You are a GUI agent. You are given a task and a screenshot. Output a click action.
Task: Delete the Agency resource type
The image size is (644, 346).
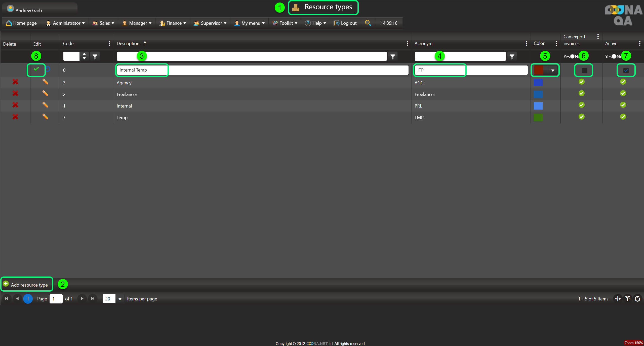[x=15, y=82]
